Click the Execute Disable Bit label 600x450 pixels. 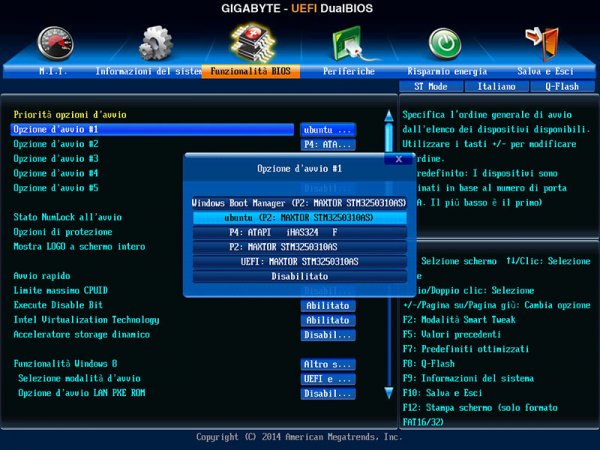(58, 305)
